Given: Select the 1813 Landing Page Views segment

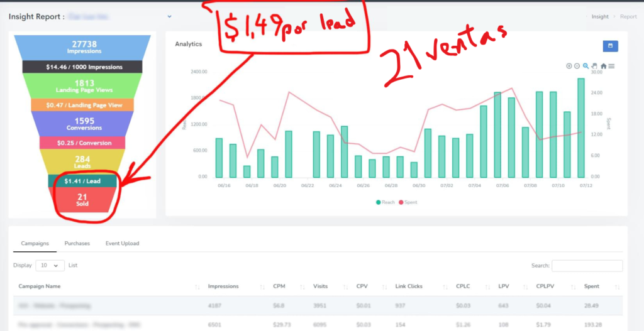Looking at the screenshot, I should click(x=82, y=85).
